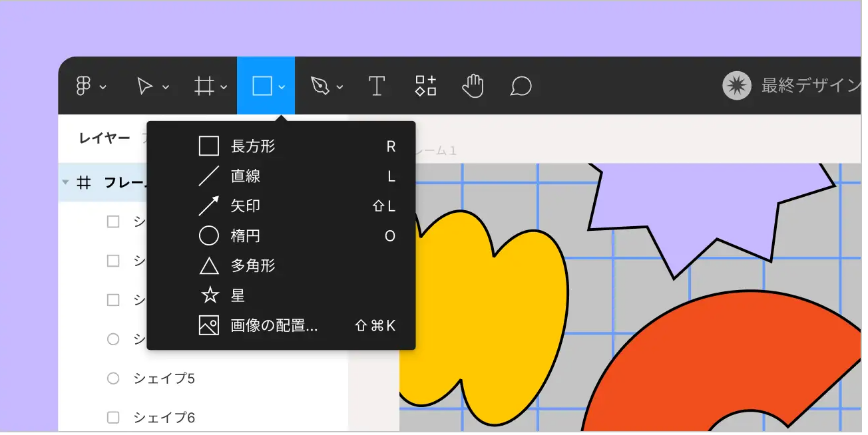Image resolution: width=868 pixels, height=435 pixels.
Task: Click the ⇧⌘K shortcut label
Action: click(x=375, y=325)
